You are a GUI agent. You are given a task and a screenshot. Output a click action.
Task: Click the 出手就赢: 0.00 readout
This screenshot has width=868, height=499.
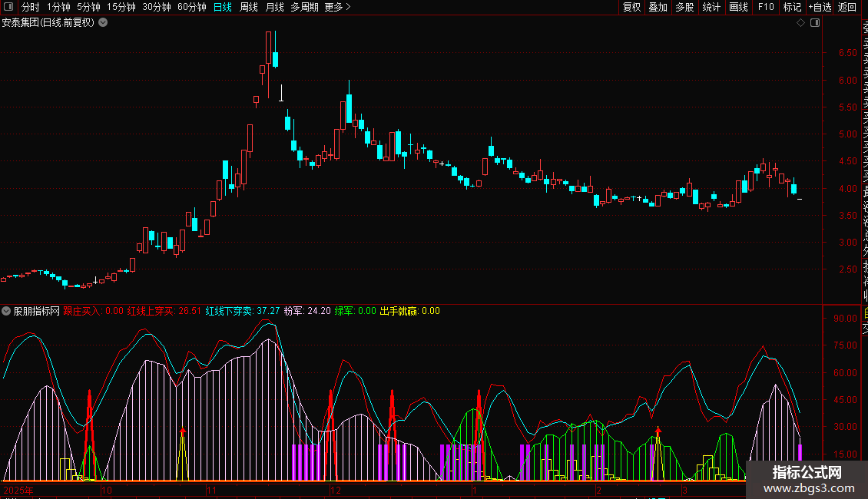(x=409, y=311)
